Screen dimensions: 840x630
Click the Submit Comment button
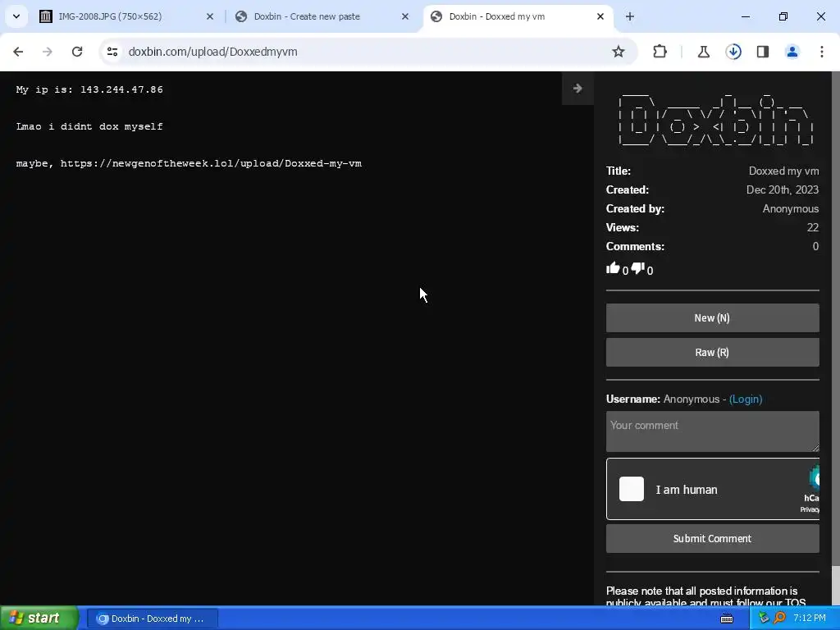tap(712, 538)
